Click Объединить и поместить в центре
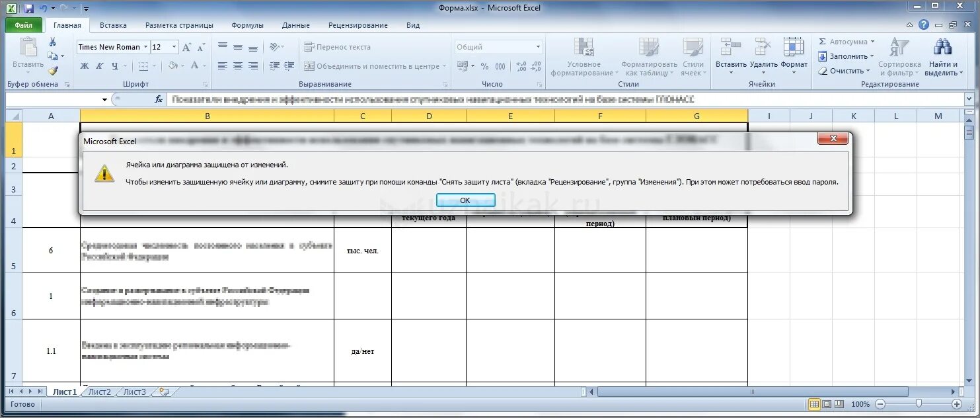Viewport: 980px width, 418px height. [375, 66]
